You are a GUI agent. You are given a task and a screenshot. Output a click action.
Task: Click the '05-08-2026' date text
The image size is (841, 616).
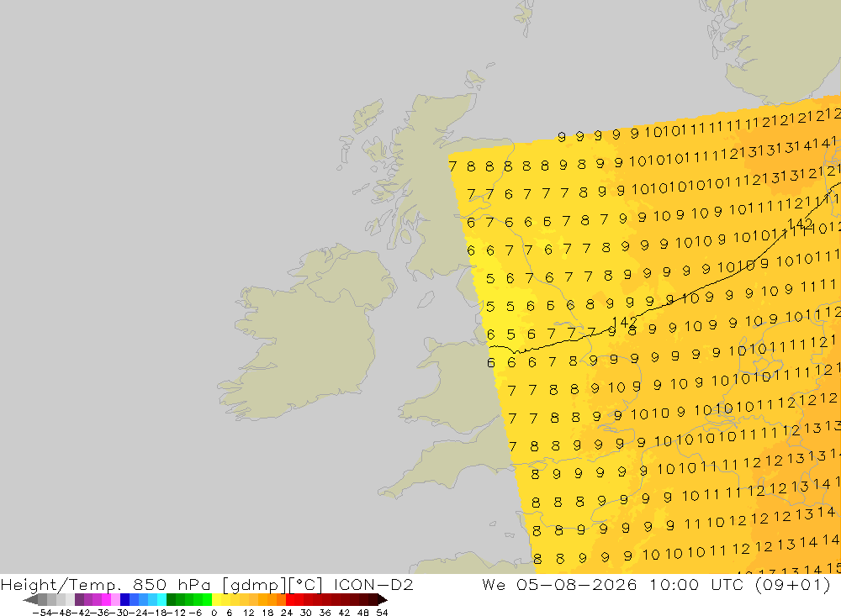click(x=577, y=584)
